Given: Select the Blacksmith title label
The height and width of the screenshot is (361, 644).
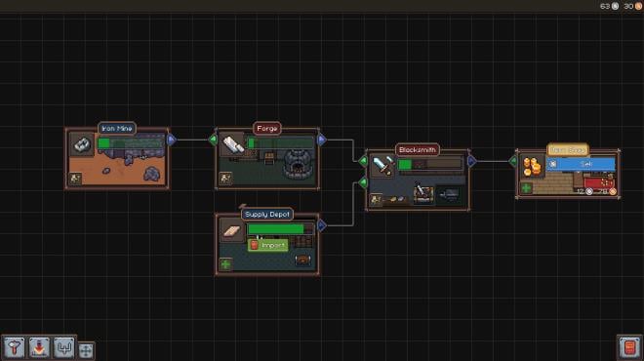Looking at the screenshot, I should click(418, 149).
